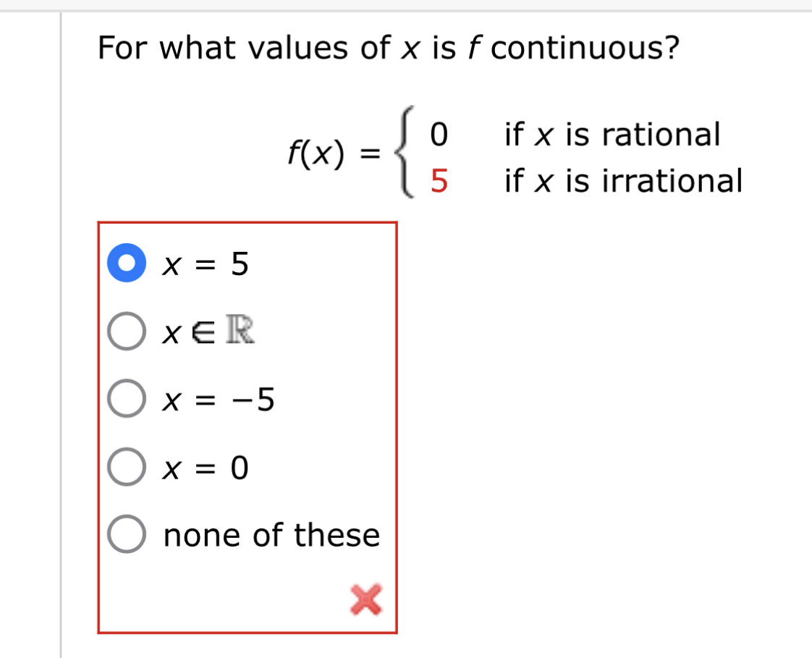Click the left sidebar divider line

(x=60, y=326)
